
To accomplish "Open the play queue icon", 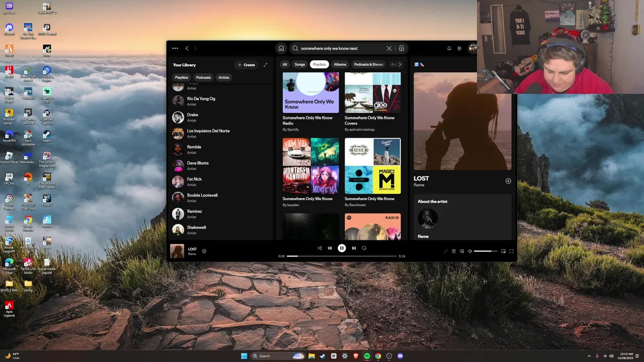I will (453, 251).
